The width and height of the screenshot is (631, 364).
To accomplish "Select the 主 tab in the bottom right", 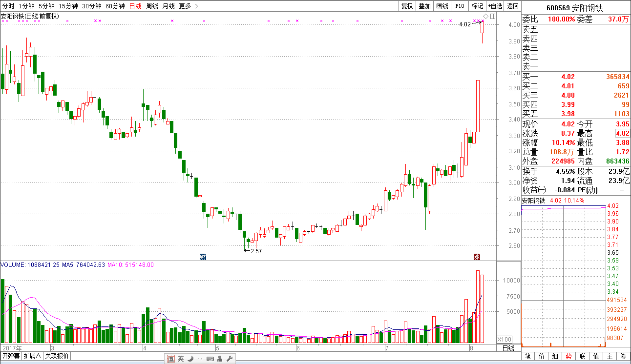I will [x=610, y=357].
